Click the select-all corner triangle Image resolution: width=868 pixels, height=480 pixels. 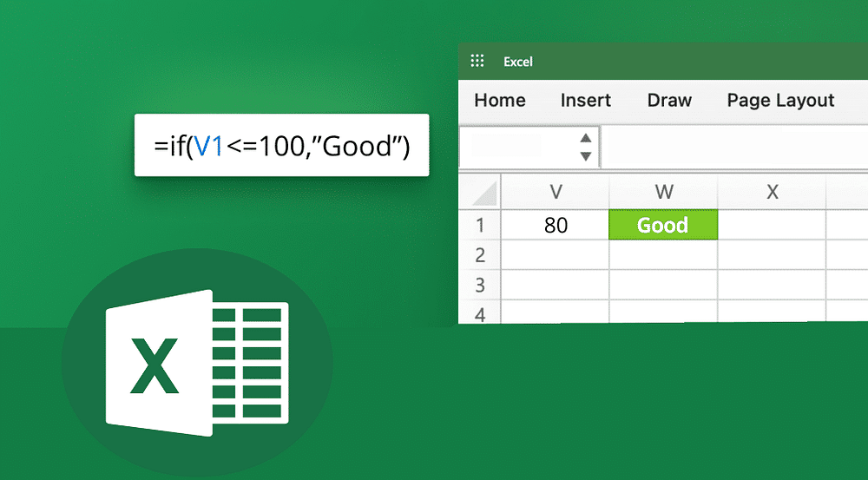pyautogui.click(x=484, y=193)
